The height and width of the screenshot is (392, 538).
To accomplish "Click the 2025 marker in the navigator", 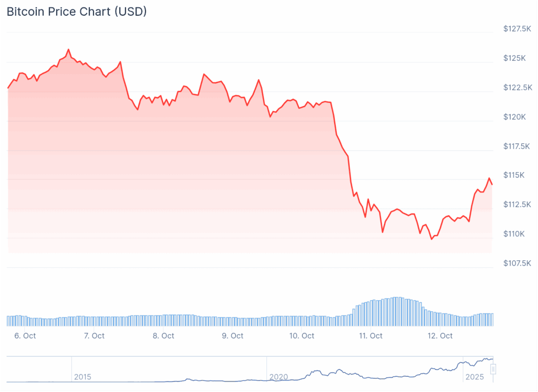I will tap(474, 377).
